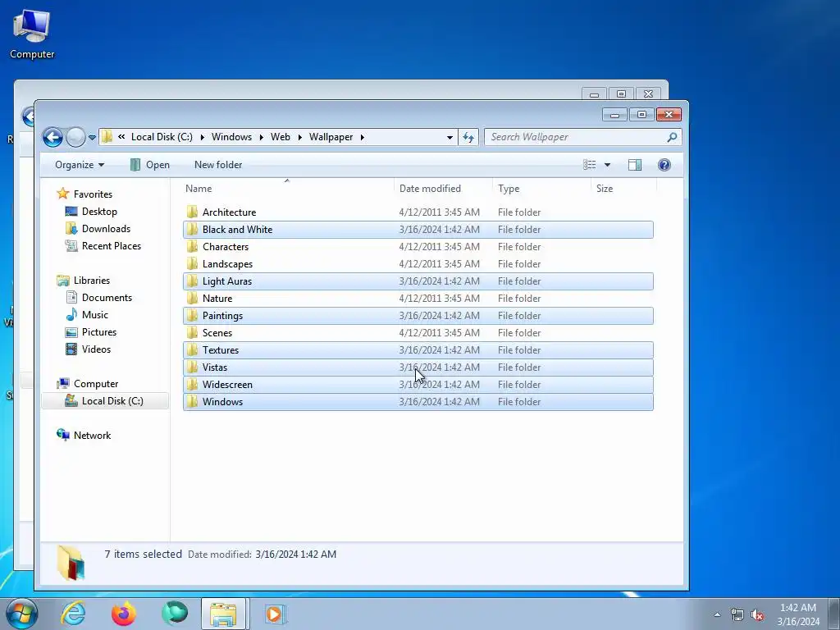This screenshot has width=840, height=630.
Task: Select the Scenes folder
Action: tap(418, 333)
